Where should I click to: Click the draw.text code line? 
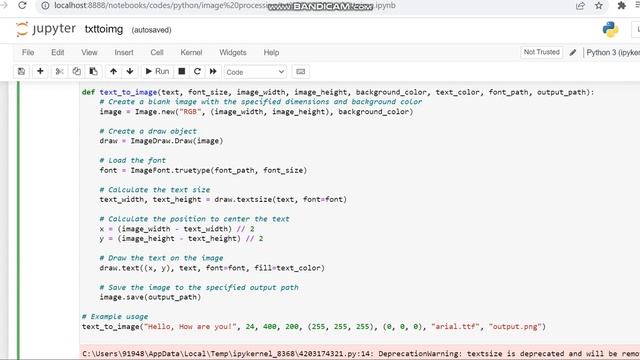[212, 268]
